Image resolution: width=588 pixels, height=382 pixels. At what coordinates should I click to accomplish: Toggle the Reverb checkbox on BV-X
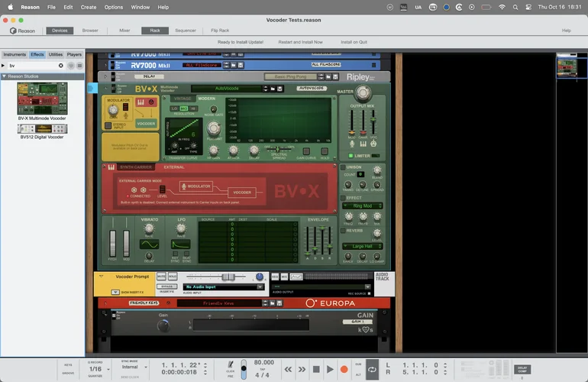[x=343, y=229]
